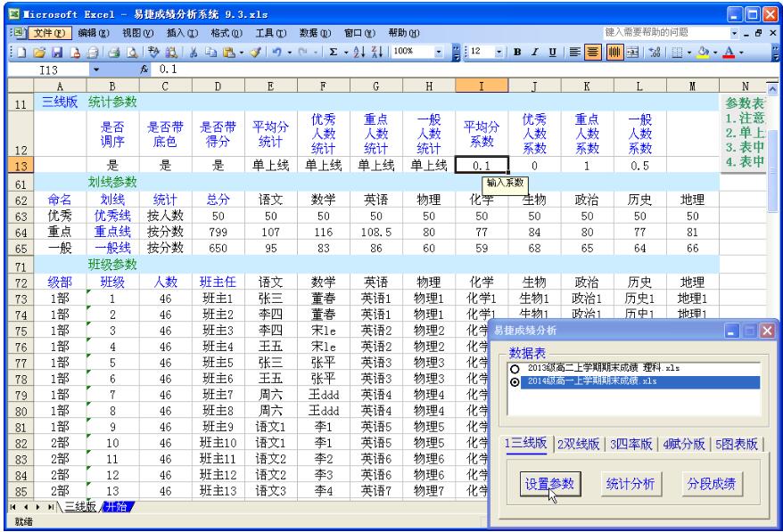Viewport: 783px width, 532px height.
Task: Switch to 4赋分版 tab in dialog
Action: (x=684, y=444)
